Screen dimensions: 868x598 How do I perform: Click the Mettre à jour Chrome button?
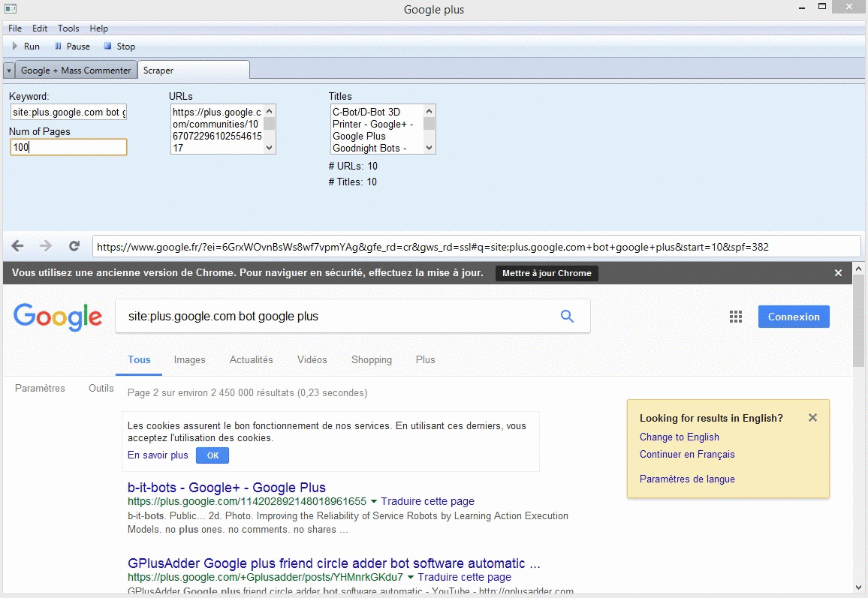(547, 272)
